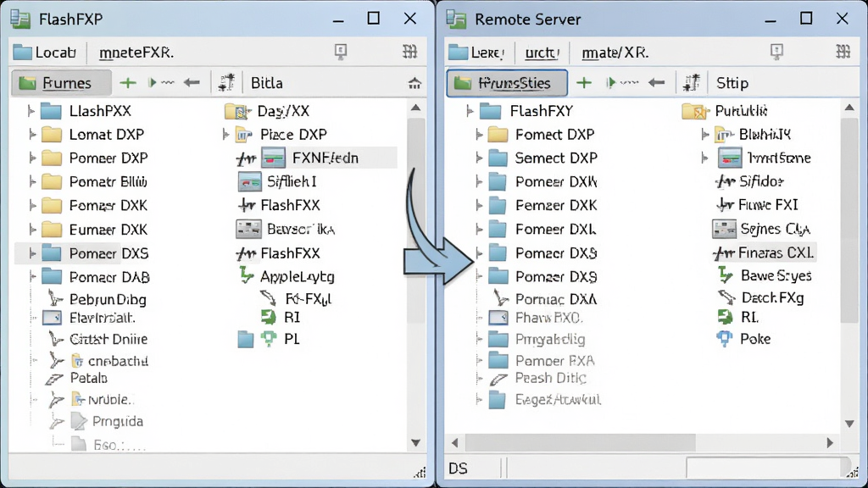This screenshot has width=868, height=488.
Task: Select the "Locat" tab in FlashFXP
Action: [46, 53]
